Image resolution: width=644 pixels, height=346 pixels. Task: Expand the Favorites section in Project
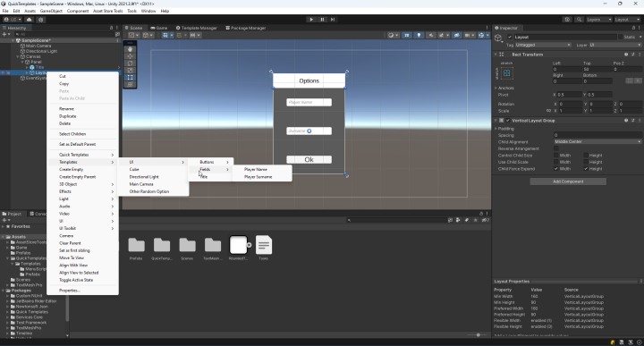click(3, 226)
